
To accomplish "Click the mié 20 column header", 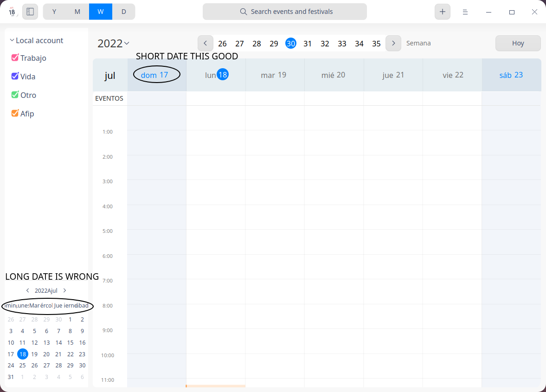I will click(334, 75).
